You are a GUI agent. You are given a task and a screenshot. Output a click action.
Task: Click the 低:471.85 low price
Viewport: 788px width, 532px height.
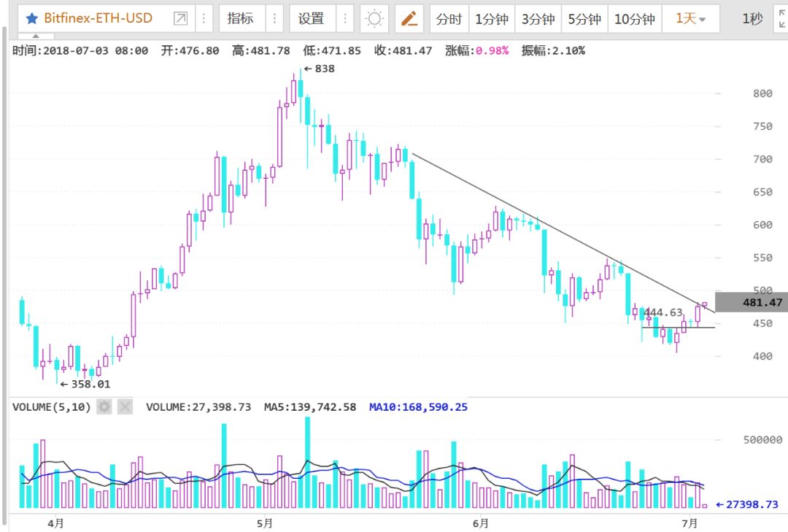coord(332,50)
